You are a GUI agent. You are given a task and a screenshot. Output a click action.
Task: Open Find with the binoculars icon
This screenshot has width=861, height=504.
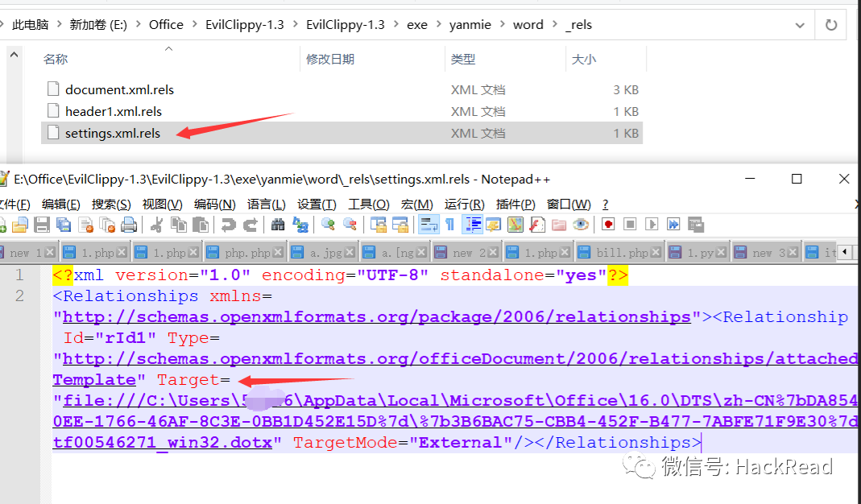(x=278, y=225)
